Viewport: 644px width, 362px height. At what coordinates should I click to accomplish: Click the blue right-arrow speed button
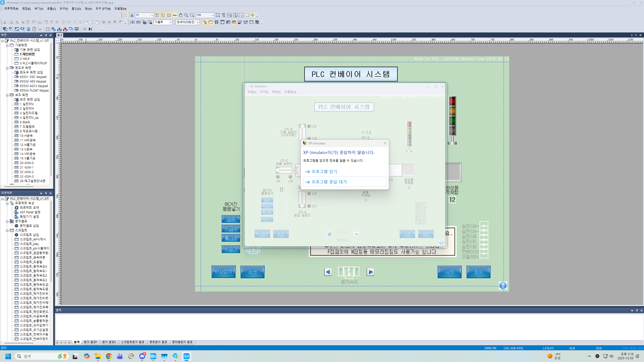point(370,272)
